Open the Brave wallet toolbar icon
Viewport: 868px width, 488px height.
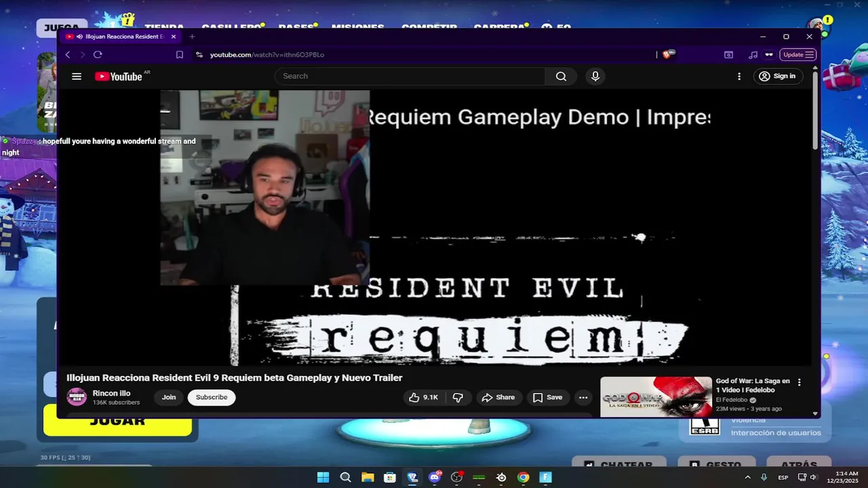pyautogui.click(x=728, y=55)
